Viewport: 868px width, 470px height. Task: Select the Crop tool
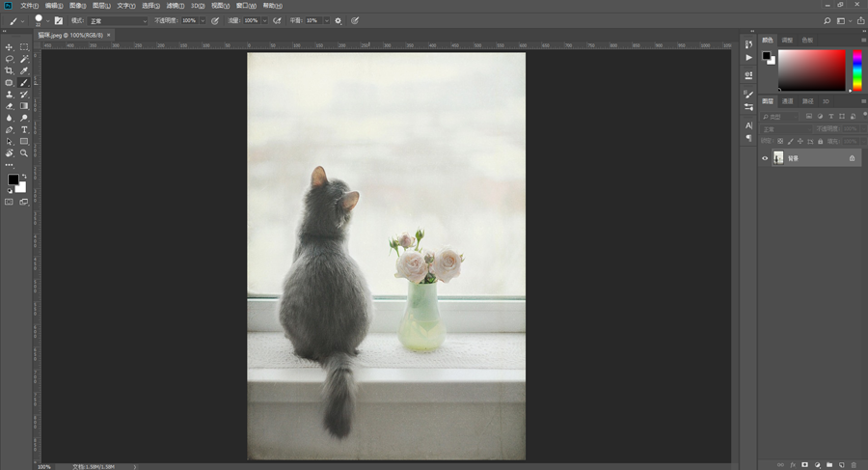(x=10, y=70)
